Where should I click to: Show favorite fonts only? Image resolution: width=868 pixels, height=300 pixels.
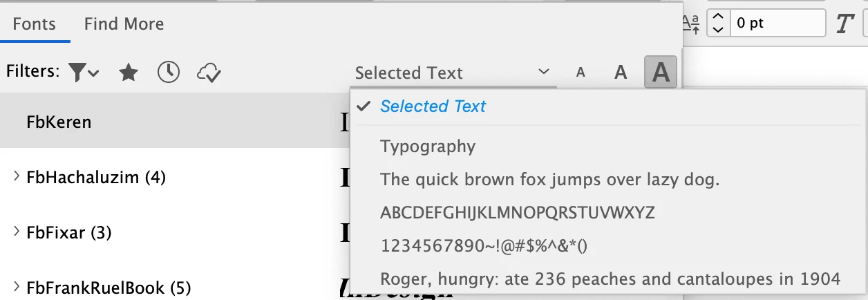128,72
